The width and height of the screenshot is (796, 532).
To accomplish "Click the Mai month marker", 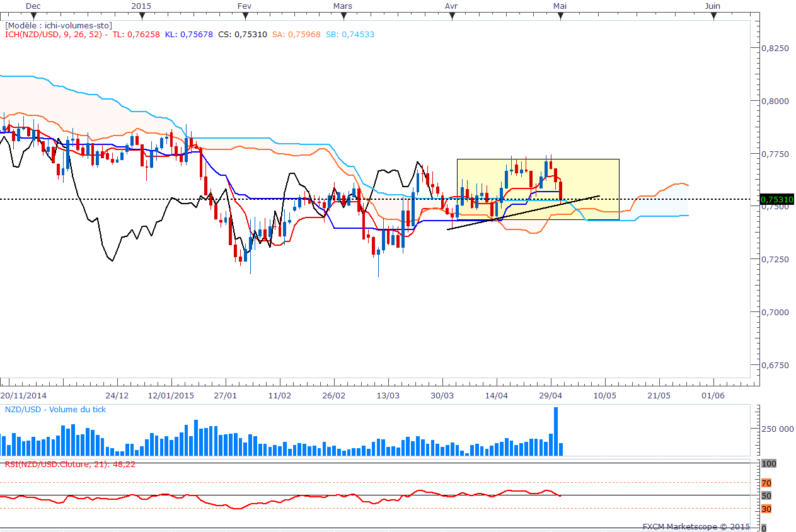I will [560, 5].
